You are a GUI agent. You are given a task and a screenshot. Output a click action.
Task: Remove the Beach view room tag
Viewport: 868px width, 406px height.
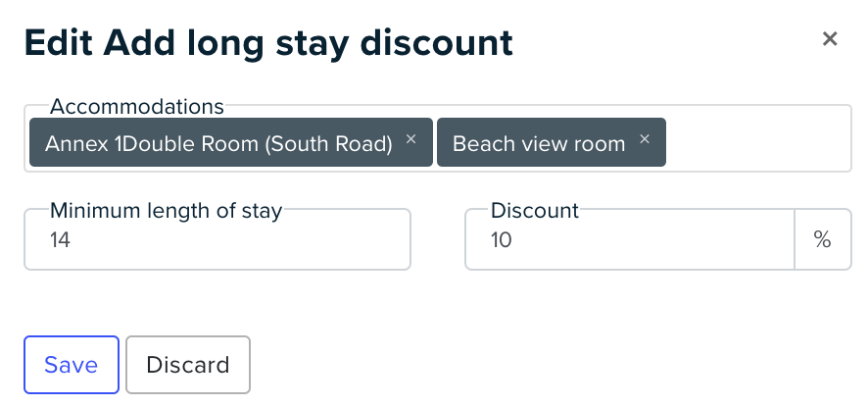point(645,139)
